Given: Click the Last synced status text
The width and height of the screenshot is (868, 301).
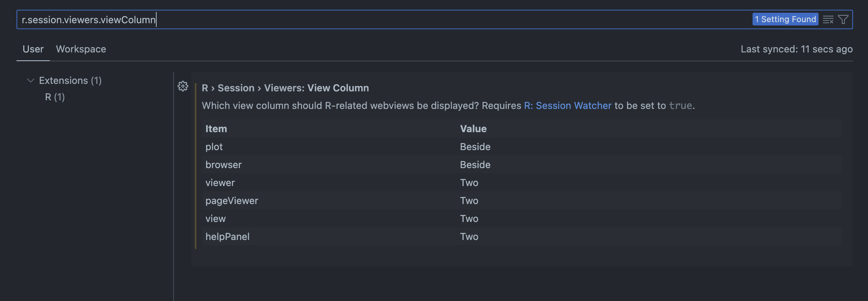Looking at the screenshot, I should coord(796,49).
